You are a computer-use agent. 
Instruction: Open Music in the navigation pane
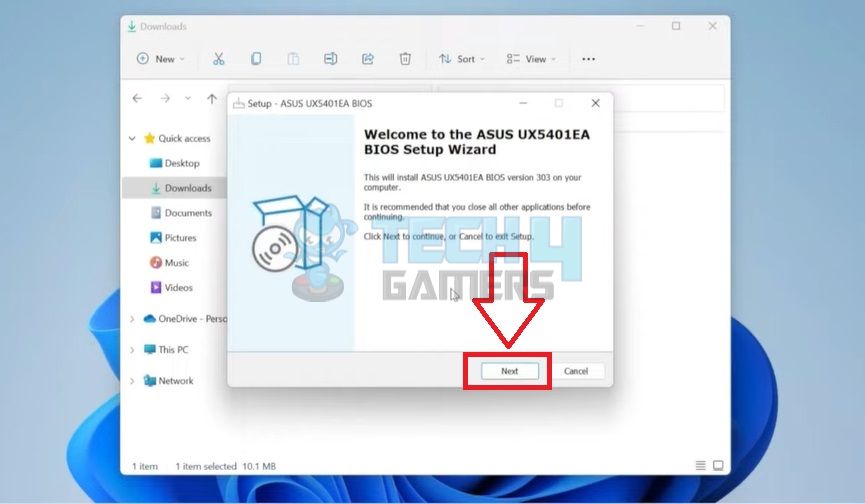coord(169,262)
